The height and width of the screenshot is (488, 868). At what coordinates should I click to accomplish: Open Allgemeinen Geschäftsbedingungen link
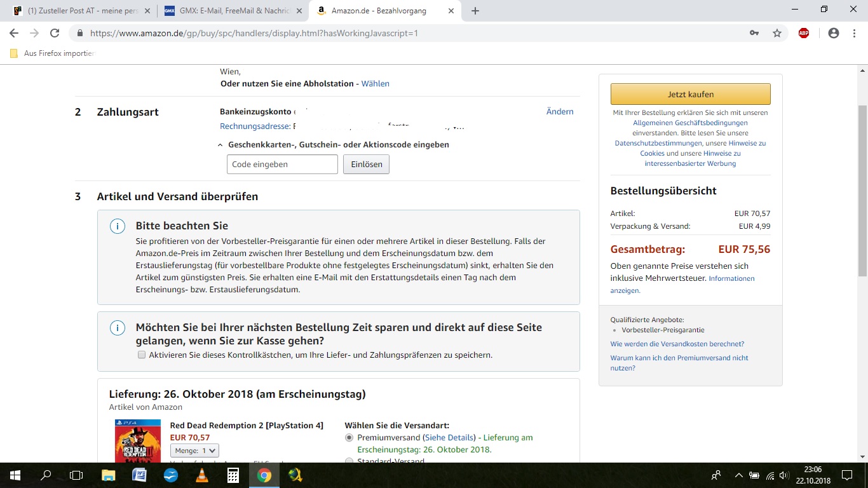click(x=690, y=123)
